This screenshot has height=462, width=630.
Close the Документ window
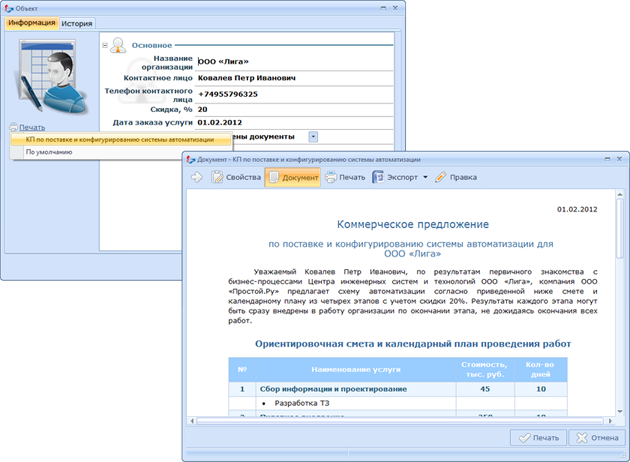620,159
